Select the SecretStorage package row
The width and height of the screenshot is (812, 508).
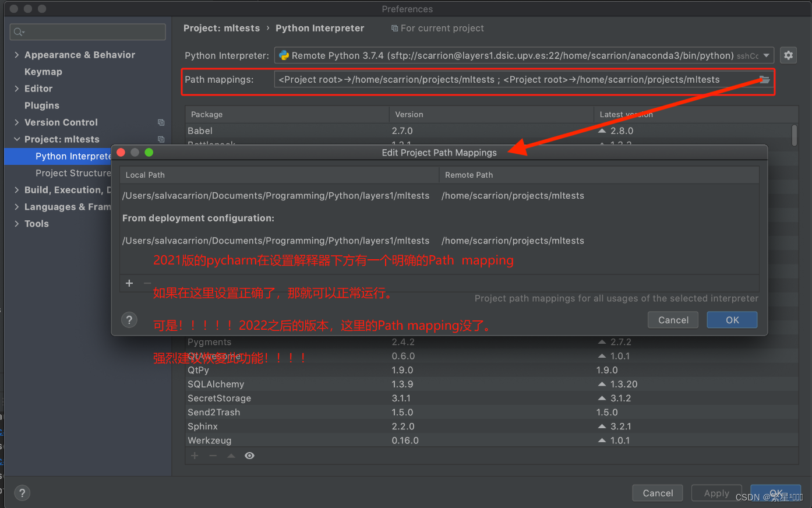[492, 398]
